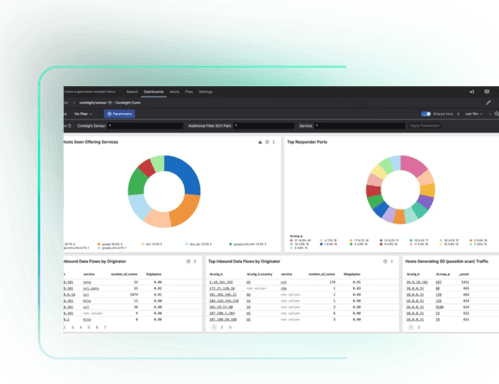Click the 179 connections cell in inbound table

332,282
